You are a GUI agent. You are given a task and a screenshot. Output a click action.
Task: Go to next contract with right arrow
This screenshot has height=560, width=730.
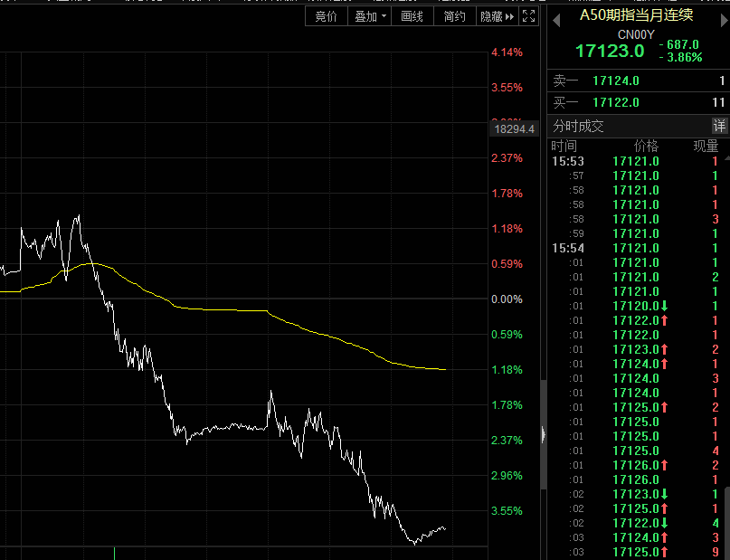click(724, 20)
